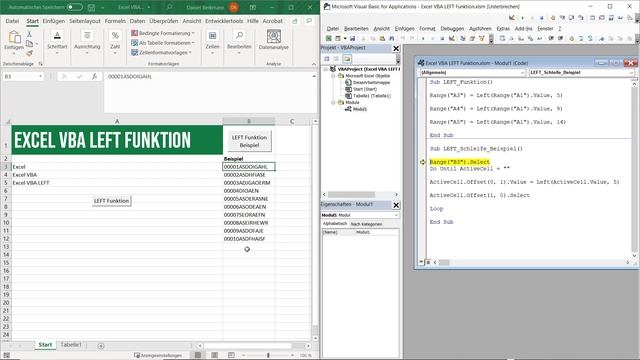
Task: Open Zellenformatvorlagen dropdown
Action: tap(161, 53)
